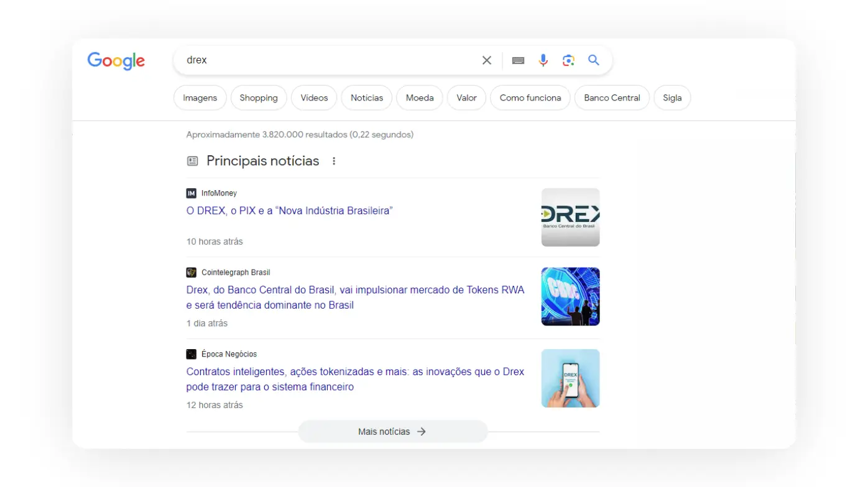Click the Google logo
Viewport: 868px width, 487px height.
116,60
